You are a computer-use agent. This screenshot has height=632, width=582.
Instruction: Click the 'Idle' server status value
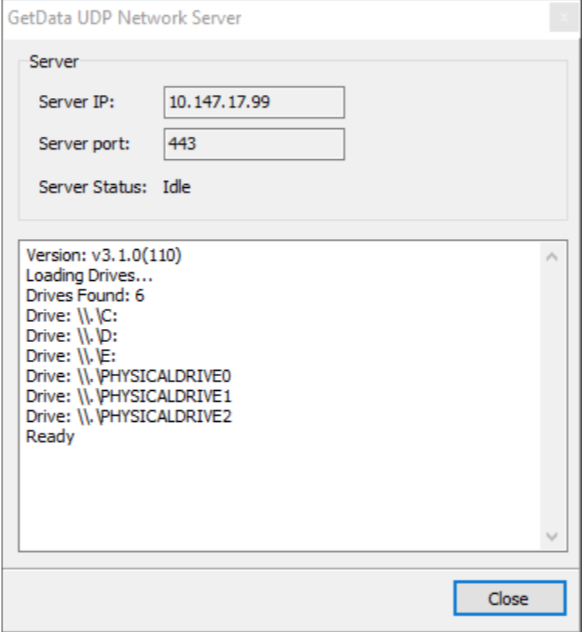tap(177, 187)
